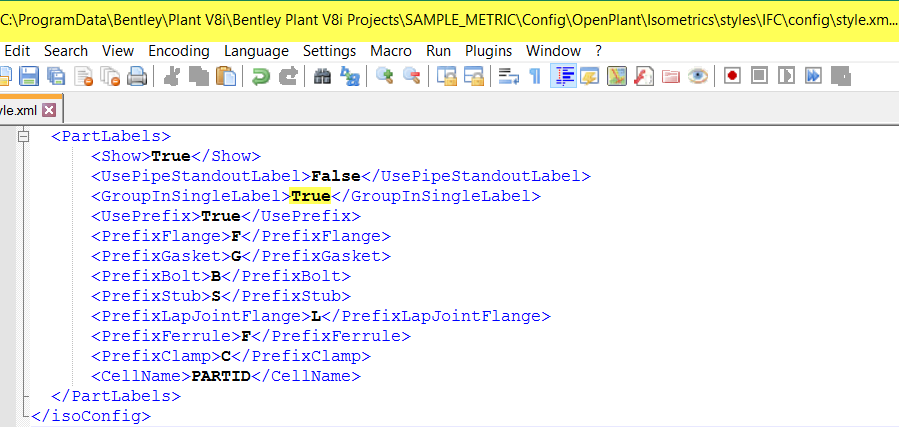Click the closing </PartLabels> tag

pos(116,396)
